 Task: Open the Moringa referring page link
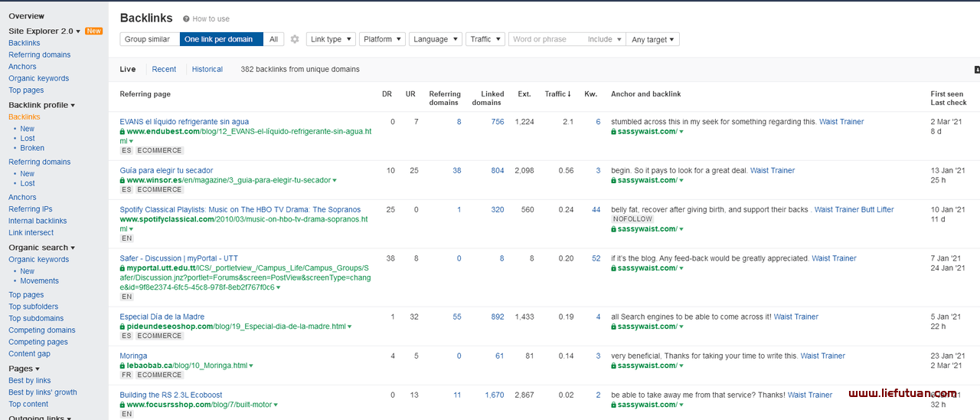pos(133,356)
